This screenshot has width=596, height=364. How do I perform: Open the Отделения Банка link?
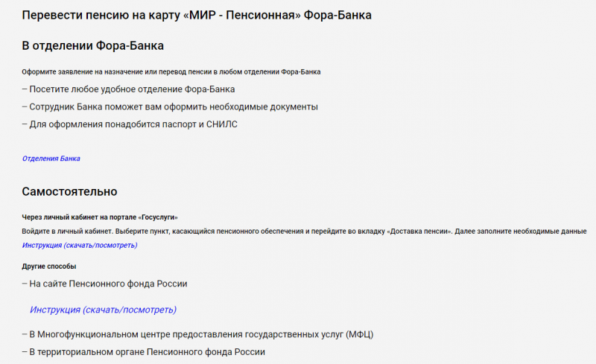point(51,159)
